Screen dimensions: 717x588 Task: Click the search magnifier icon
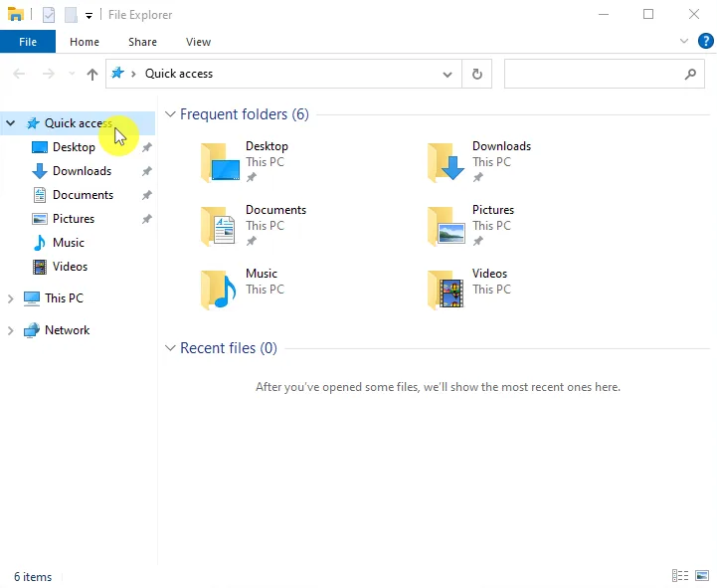pyautogui.click(x=690, y=74)
